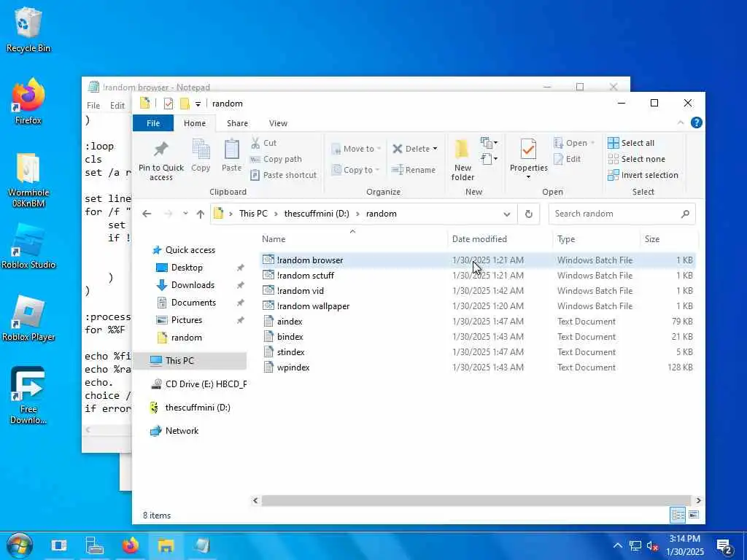The width and height of the screenshot is (747, 560).
Task: Click Select all in ribbon
Action: 631,143
